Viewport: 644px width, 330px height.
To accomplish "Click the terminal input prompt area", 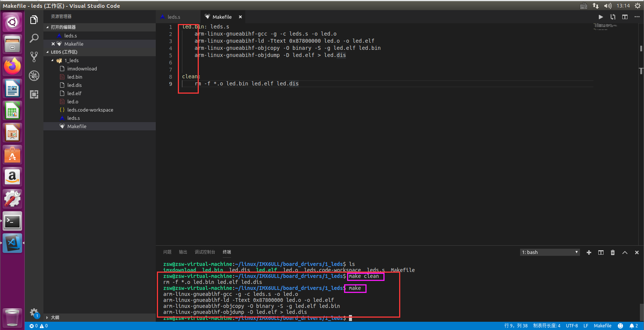I will tap(350, 318).
